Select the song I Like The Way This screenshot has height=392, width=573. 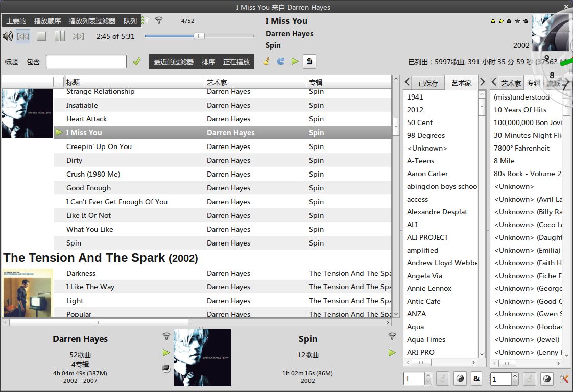click(x=223, y=287)
